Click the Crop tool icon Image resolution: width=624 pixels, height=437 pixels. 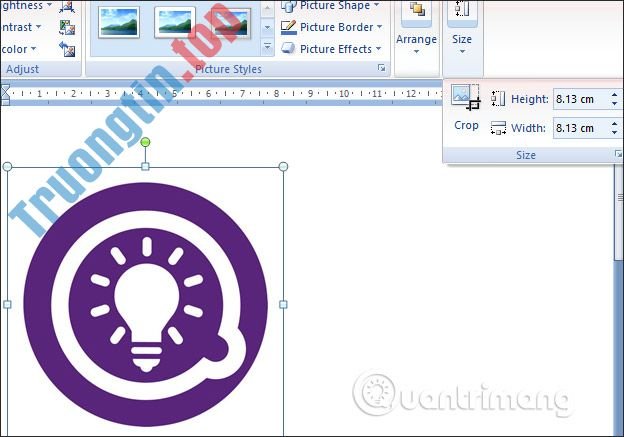click(x=466, y=98)
